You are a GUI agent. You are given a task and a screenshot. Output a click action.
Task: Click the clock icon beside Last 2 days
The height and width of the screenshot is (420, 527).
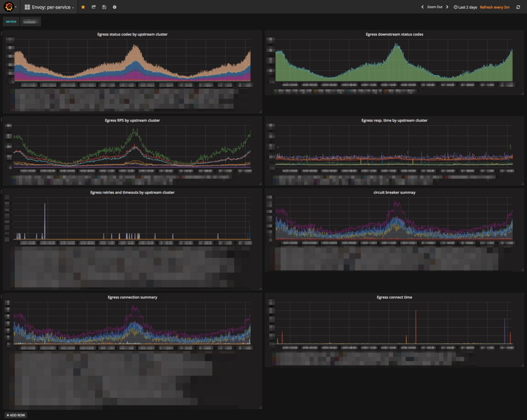point(455,7)
